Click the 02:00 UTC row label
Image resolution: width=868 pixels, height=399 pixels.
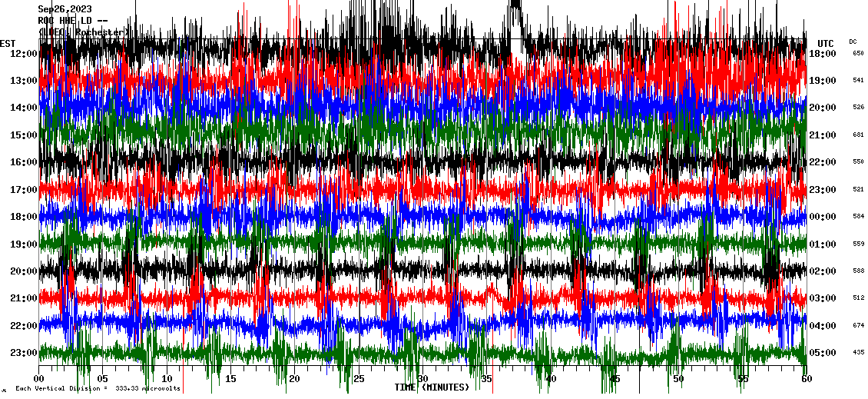823,271
